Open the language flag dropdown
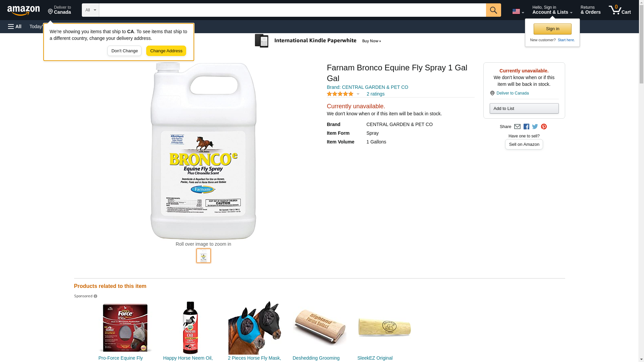 click(x=518, y=11)
